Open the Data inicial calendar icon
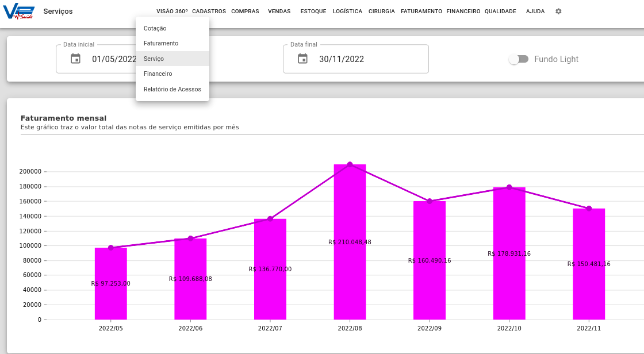 point(75,59)
